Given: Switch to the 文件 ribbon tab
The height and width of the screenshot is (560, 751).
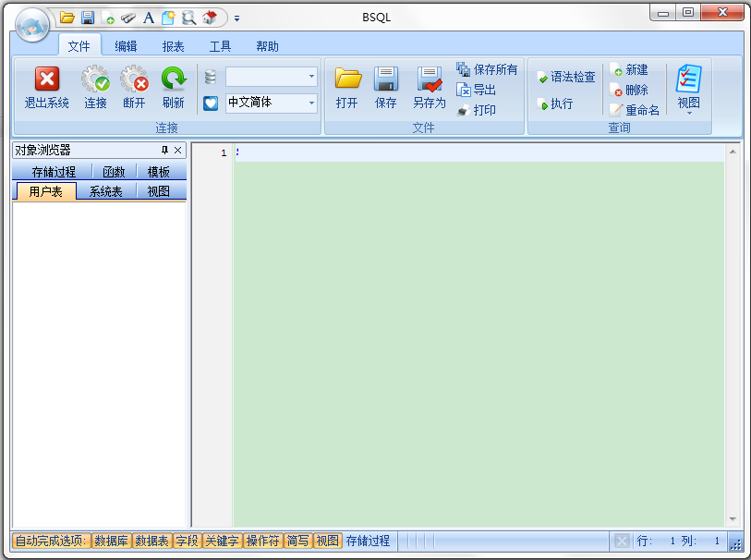Looking at the screenshot, I should click(79, 46).
